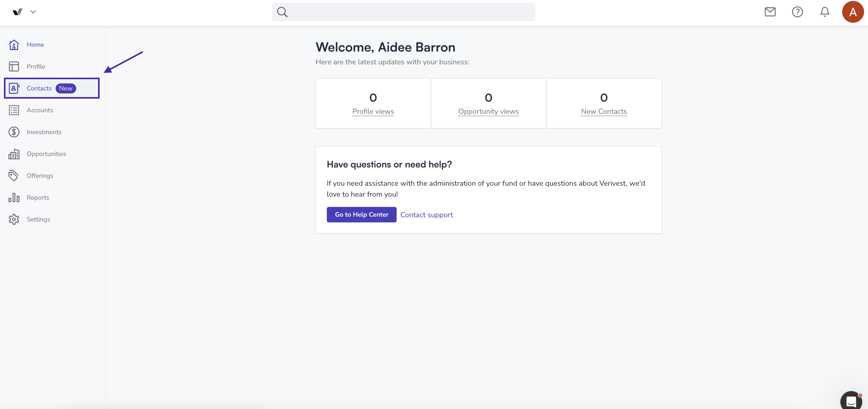Viewport: 868px width, 409px height.
Task: Focus the top search input field
Action: coord(403,12)
